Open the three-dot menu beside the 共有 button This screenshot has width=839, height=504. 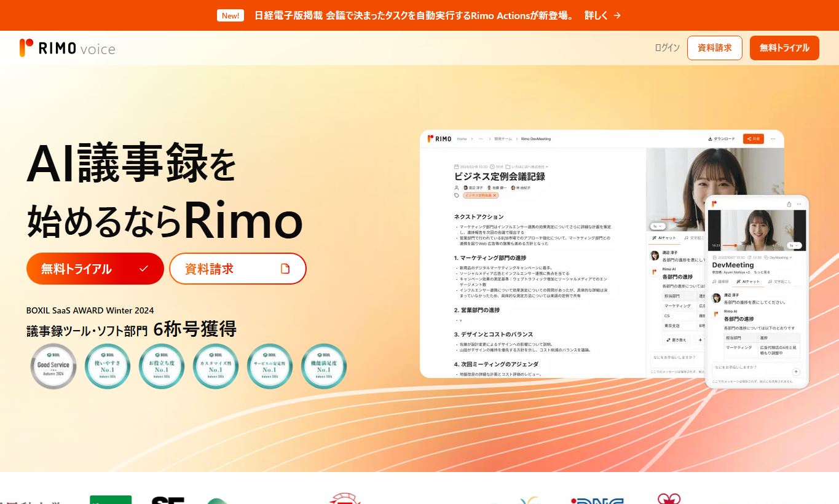(x=773, y=139)
